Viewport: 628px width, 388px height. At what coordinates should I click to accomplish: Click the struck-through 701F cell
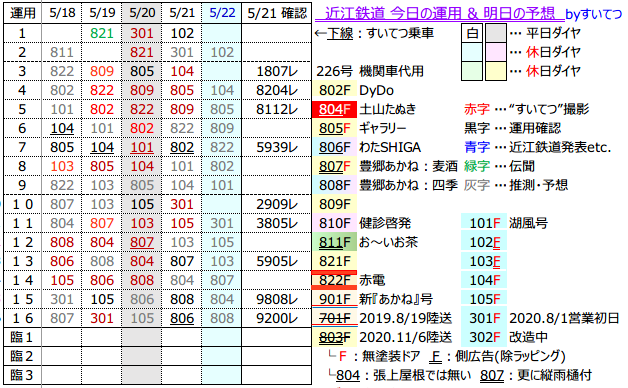[x=334, y=318]
